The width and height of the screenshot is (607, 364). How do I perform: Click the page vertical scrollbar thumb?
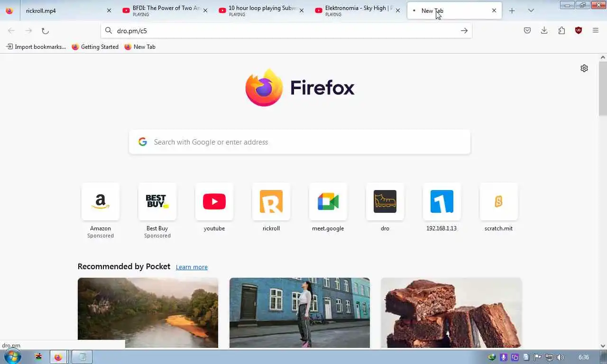pyautogui.click(x=603, y=88)
